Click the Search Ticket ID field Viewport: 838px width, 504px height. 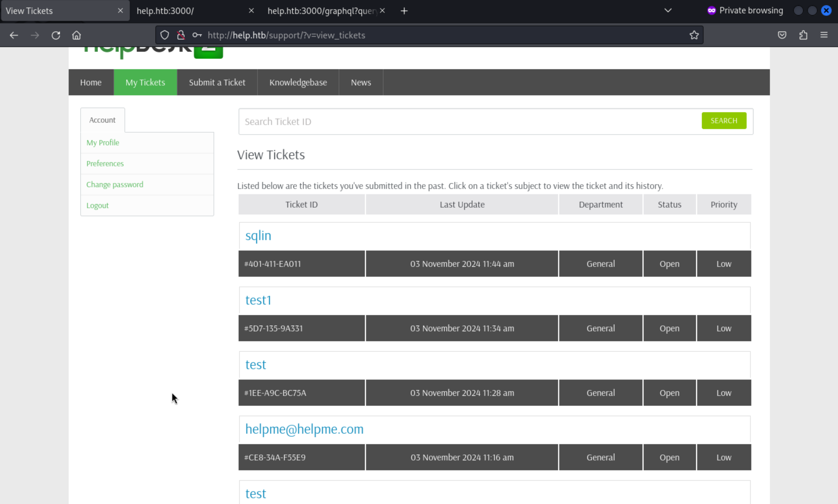[x=469, y=121]
